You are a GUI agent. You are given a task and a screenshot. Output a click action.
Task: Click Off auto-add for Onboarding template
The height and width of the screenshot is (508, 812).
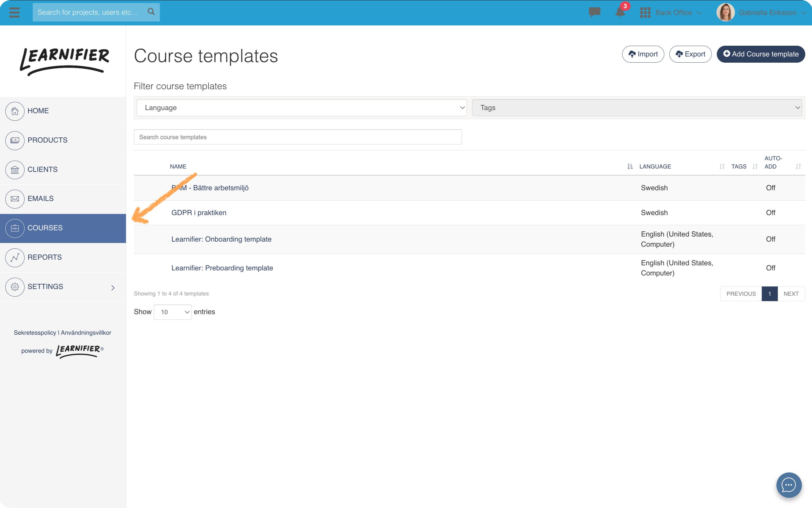[770, 239]
